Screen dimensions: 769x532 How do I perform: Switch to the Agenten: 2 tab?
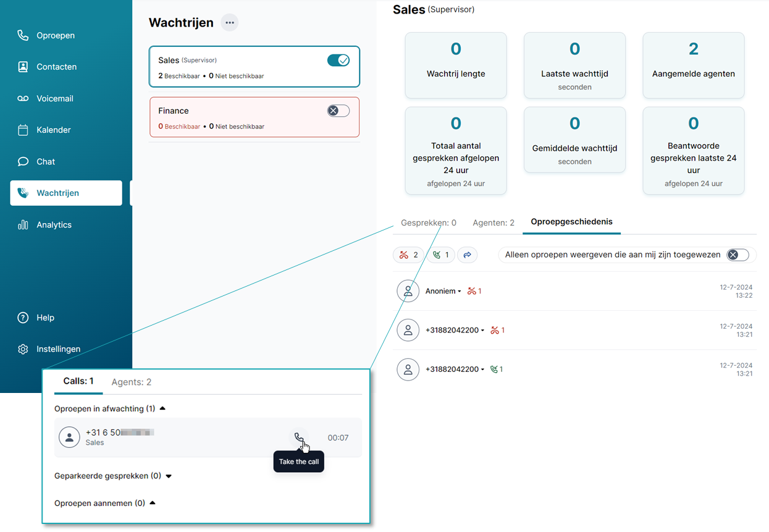[x=494, y=222]
